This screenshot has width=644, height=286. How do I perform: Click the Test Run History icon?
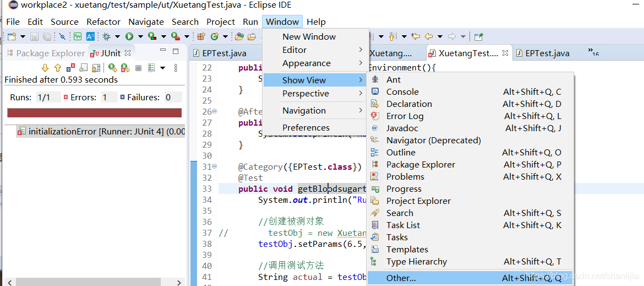click(x=151, y=68)
